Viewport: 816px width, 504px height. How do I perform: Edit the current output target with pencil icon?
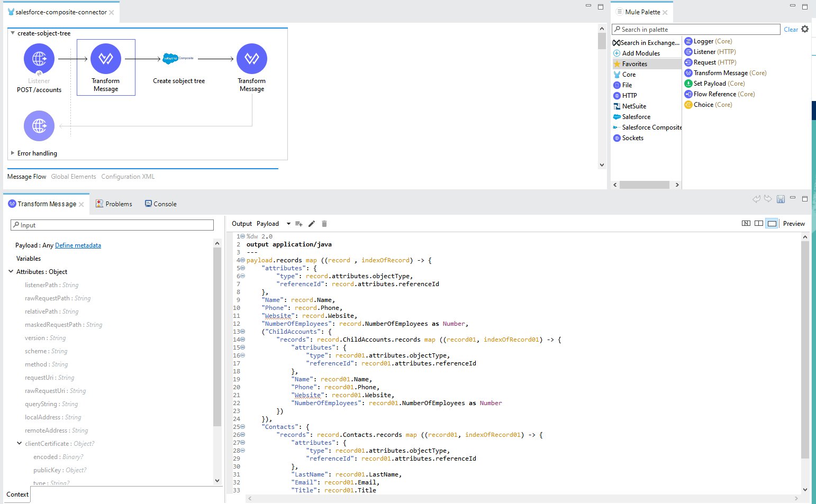click(x=312, y=224)
